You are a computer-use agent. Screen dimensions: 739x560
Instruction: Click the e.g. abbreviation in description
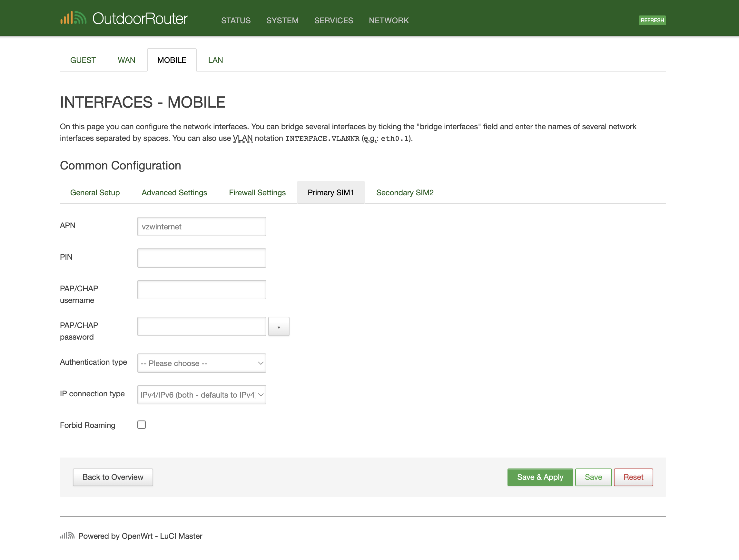tap(370, 138)
